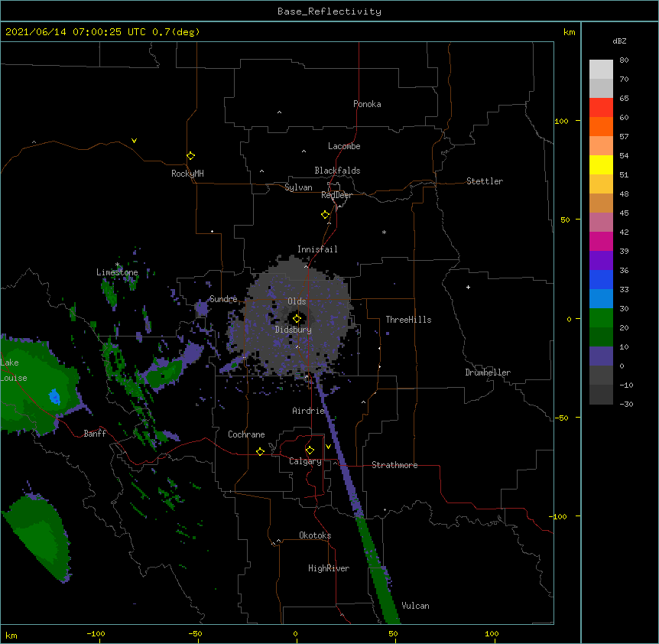Select the Okotoks label
Image resolution: width=659 pixels, height=644 pixels.
pos(315,535)
